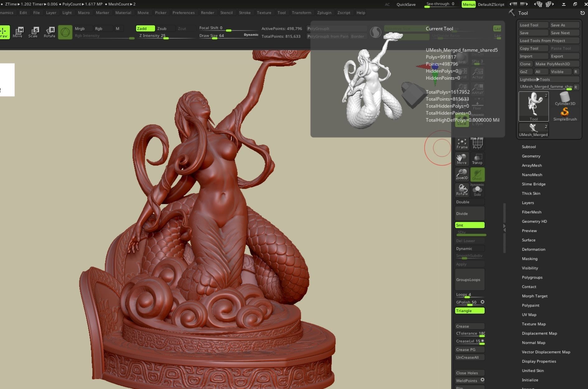Viewport: 588px width, 389px height.
Task: Expand the ArrayMesh section
Action: (532, 165)
